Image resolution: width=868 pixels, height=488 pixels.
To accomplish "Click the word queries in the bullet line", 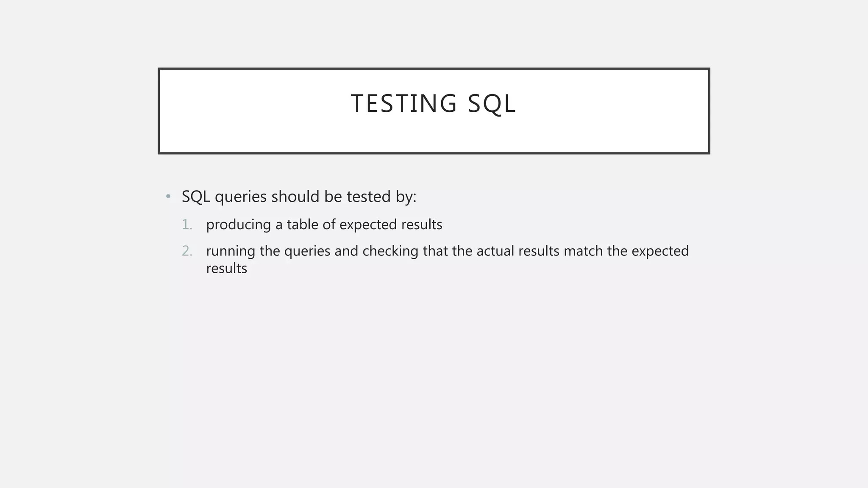I will [241, 197].
